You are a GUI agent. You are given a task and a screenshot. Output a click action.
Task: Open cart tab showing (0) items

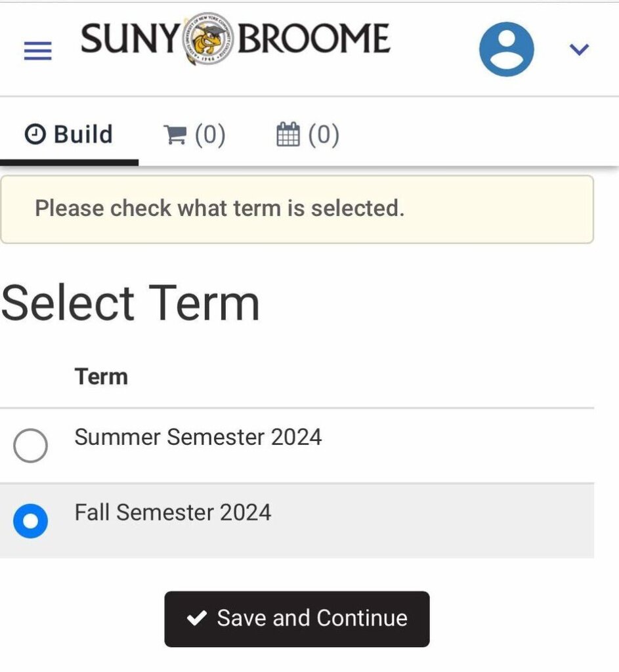[x=194, y=134]
